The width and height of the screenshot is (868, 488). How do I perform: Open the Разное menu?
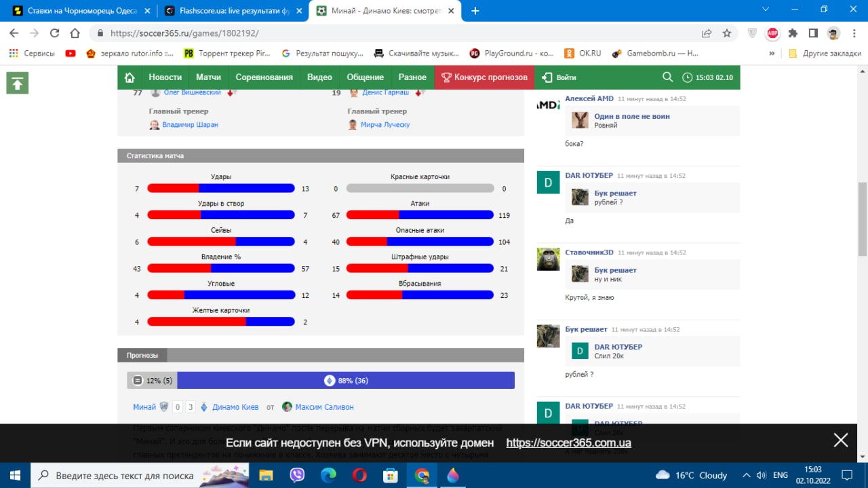(412, 77)
